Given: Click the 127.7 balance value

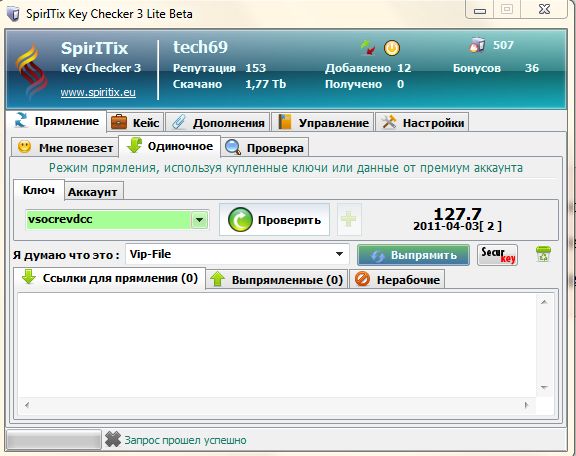Looking at the screenshot, I should 457,214.
